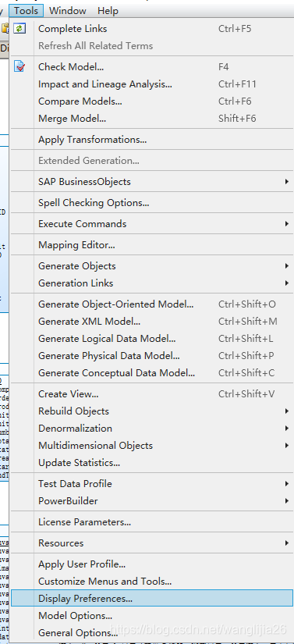Click the Check Model checkmark icon
Image resolution: width=294 pixels, height=644 pixels.
click(x=19, y=66)
